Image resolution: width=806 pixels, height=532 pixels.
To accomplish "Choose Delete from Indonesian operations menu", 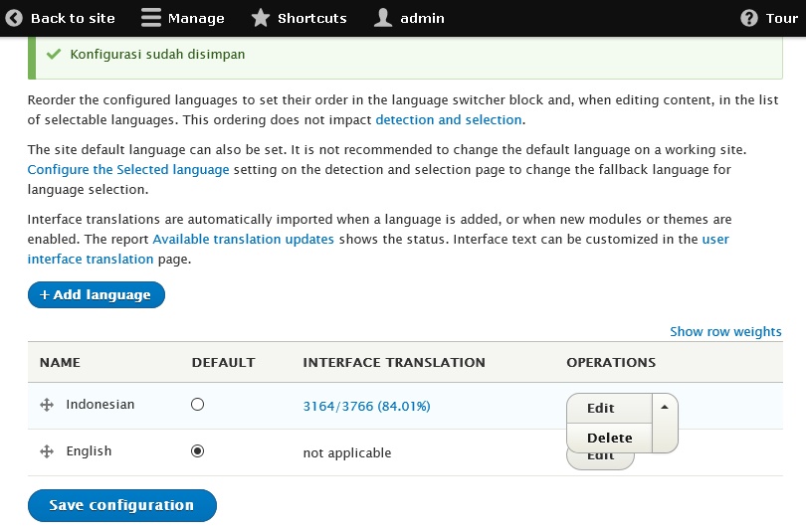I will pyautogui.click(x=609, y=438).
